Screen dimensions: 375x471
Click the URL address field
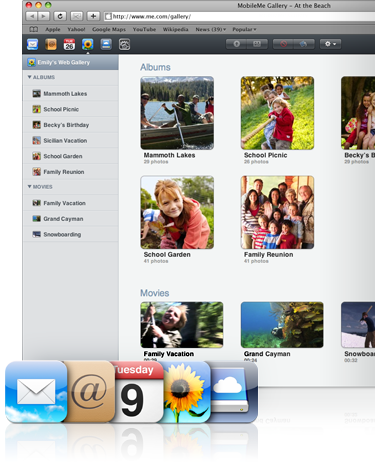(239, 16)
